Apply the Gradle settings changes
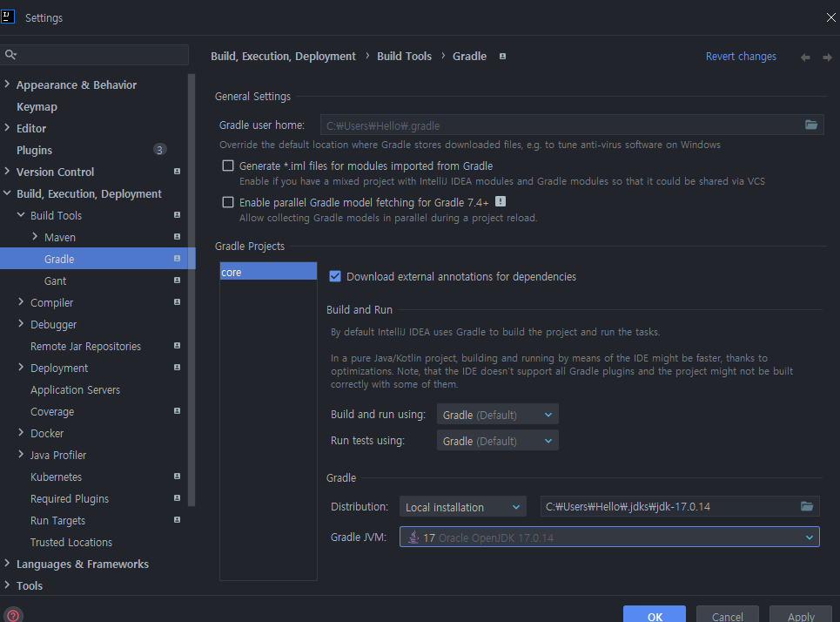Image resolution: width=840 pixels, height=622 pixels. (801, 614)
